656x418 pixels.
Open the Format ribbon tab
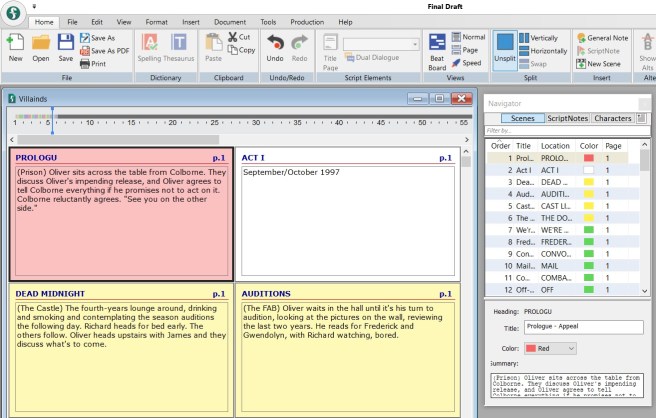click(156, 21)
